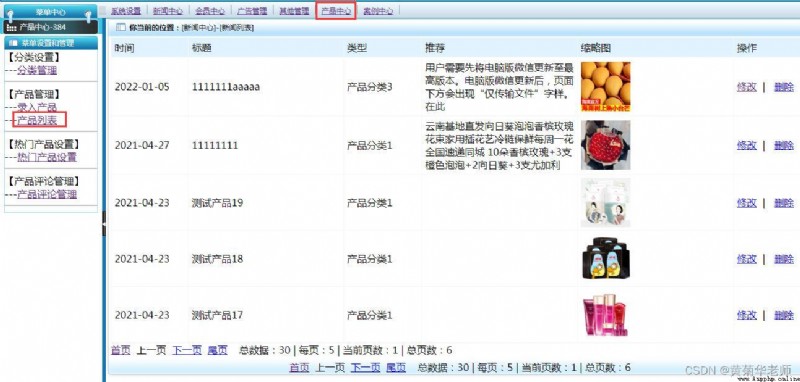Click 上一页 directly under the table
Viewport: 800px width, 382px height.
pos(152,350)
